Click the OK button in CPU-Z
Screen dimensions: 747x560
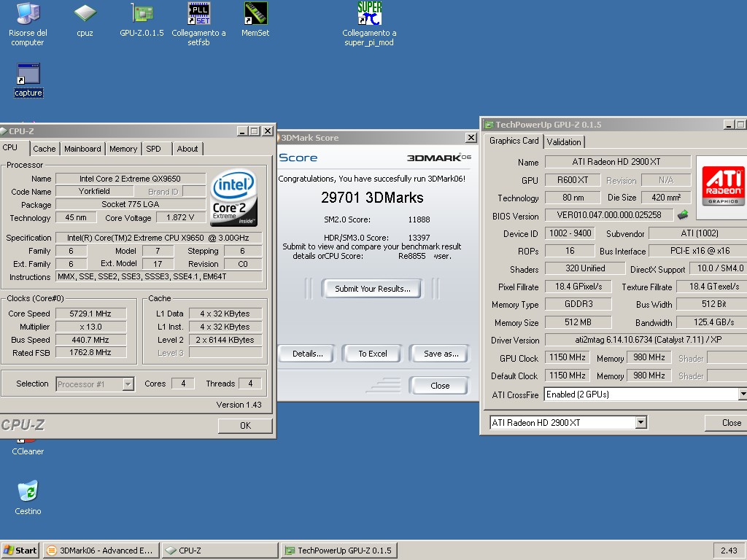point(245,426)
